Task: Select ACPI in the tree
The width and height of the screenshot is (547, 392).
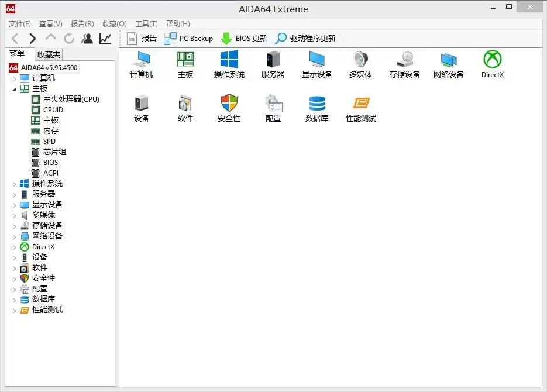Action: point(45,173)
